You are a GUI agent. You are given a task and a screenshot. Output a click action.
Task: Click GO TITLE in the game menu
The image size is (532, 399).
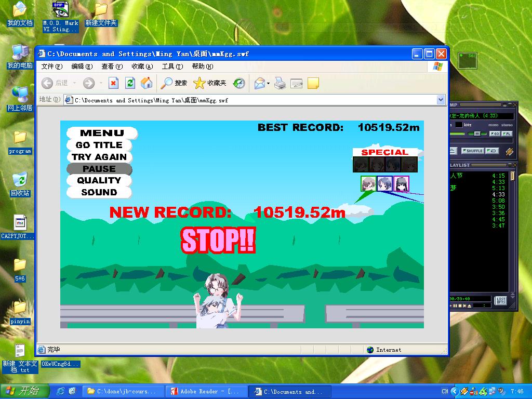tap(99, 145)
